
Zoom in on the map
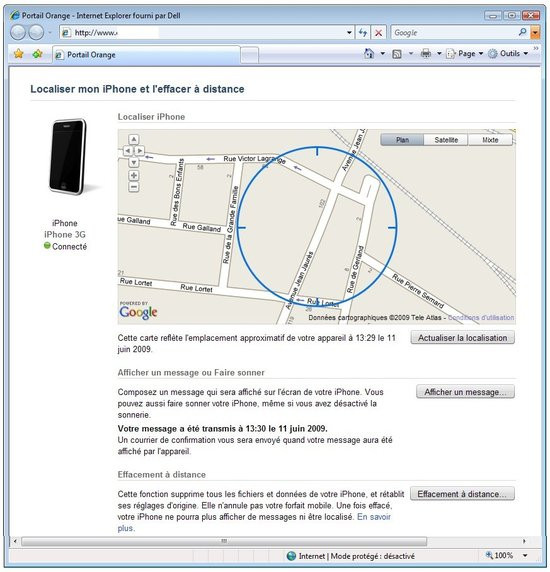click(134, 175)
